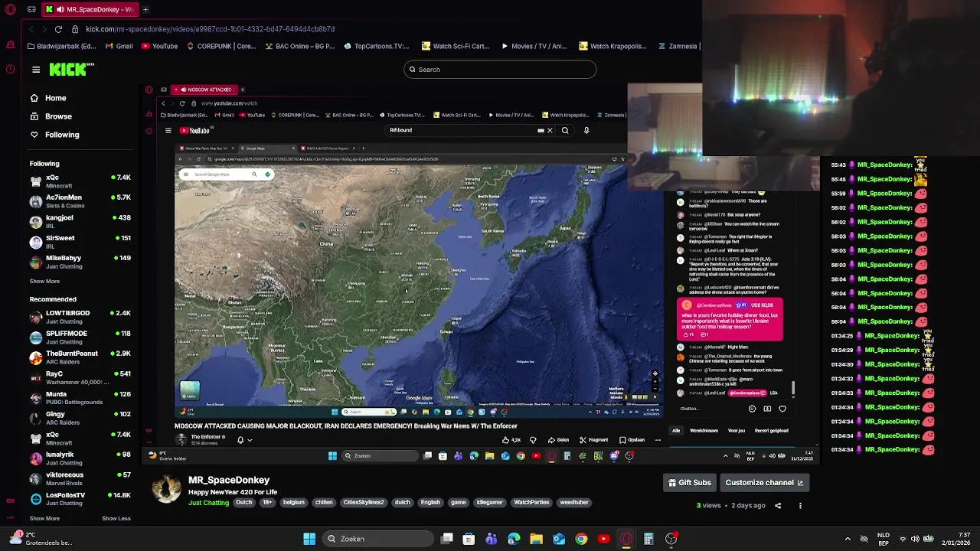Open Microsoft Edge from the taskbar

(x=514, y=539)
